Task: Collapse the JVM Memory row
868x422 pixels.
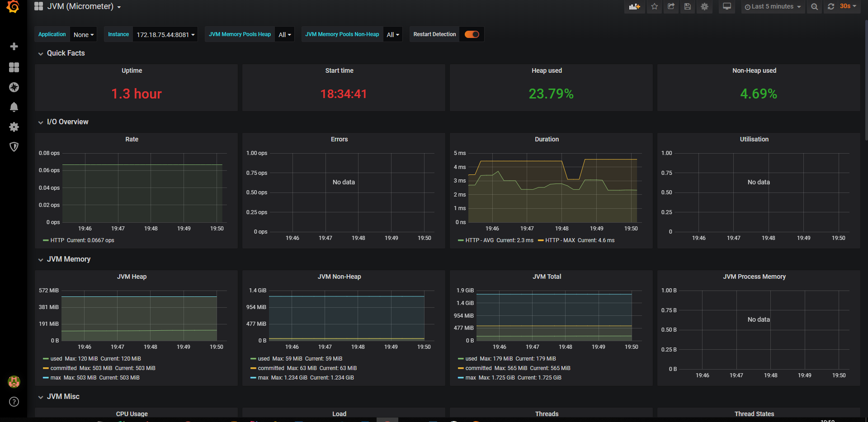Action: click(x=64, y=259)
